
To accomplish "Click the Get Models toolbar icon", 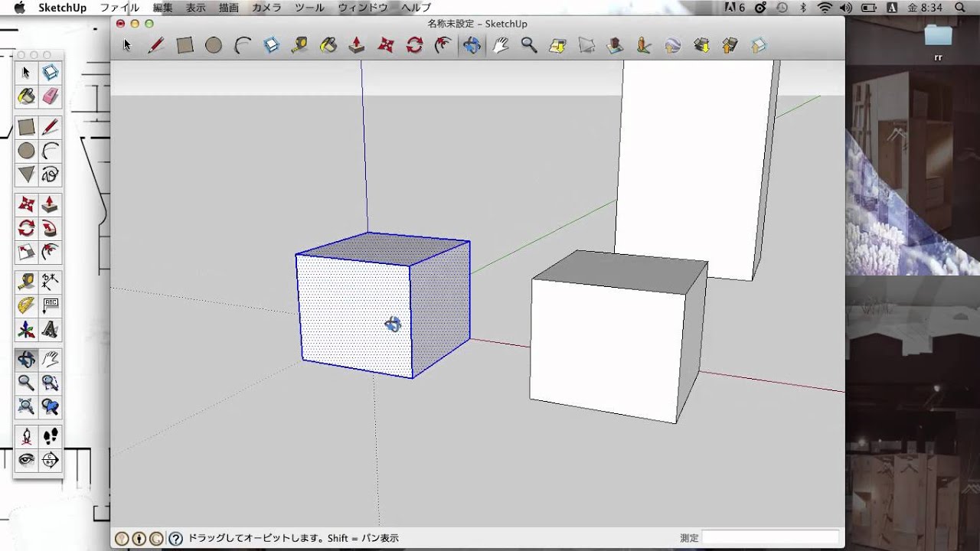I will 701,45.
